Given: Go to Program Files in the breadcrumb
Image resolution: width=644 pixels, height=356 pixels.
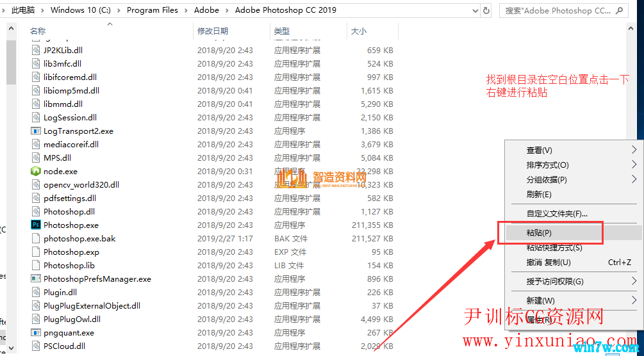Looking at the screenshot, I should pyautogui.click(x=153, y=10).
